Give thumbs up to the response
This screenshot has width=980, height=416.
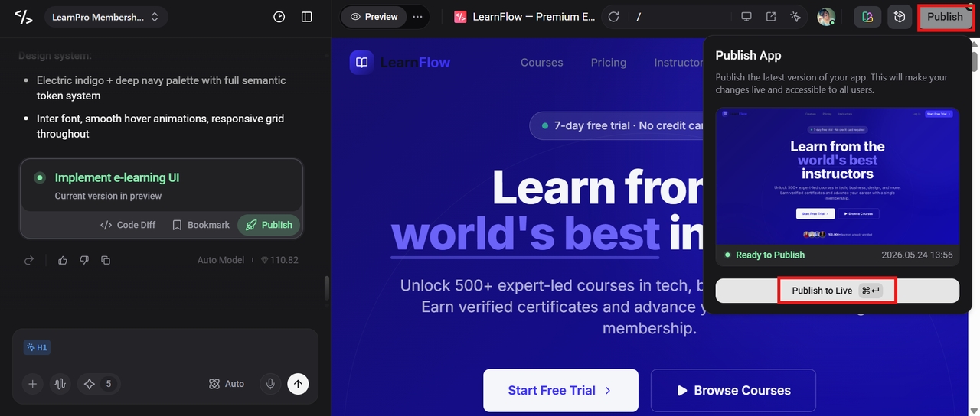point(63,260)
